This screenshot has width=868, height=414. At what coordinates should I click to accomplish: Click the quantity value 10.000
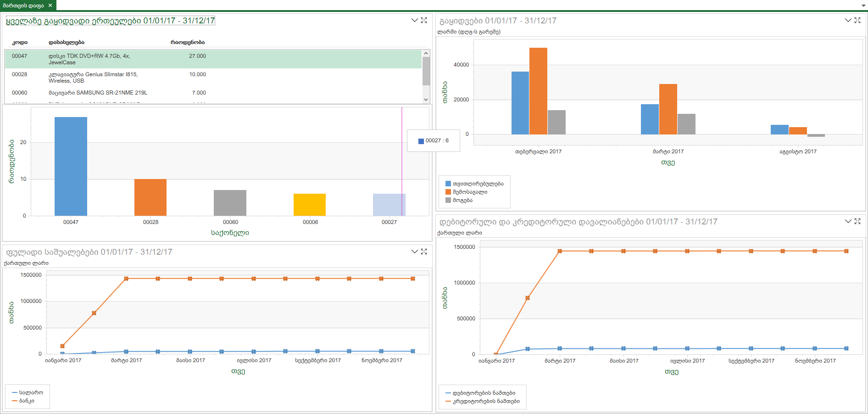197,74
